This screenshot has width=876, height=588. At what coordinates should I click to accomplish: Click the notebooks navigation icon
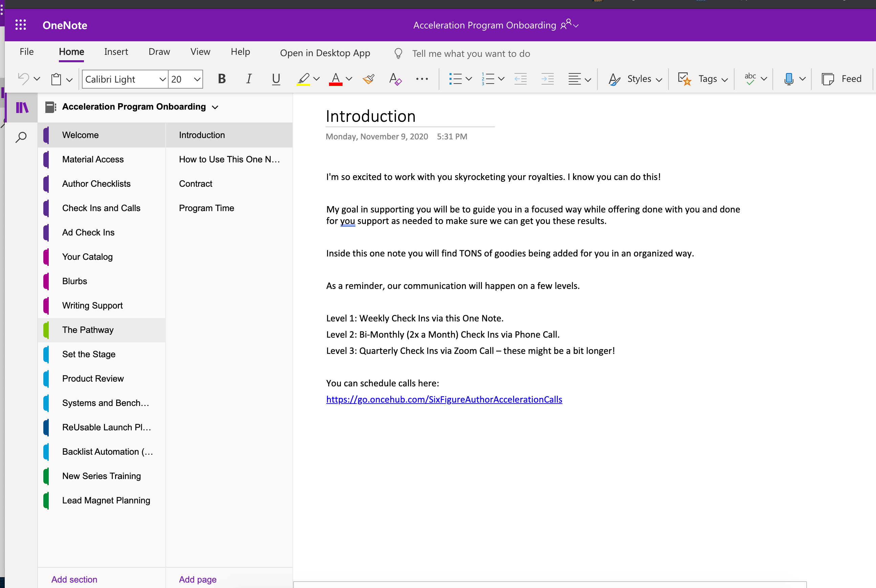22,108
